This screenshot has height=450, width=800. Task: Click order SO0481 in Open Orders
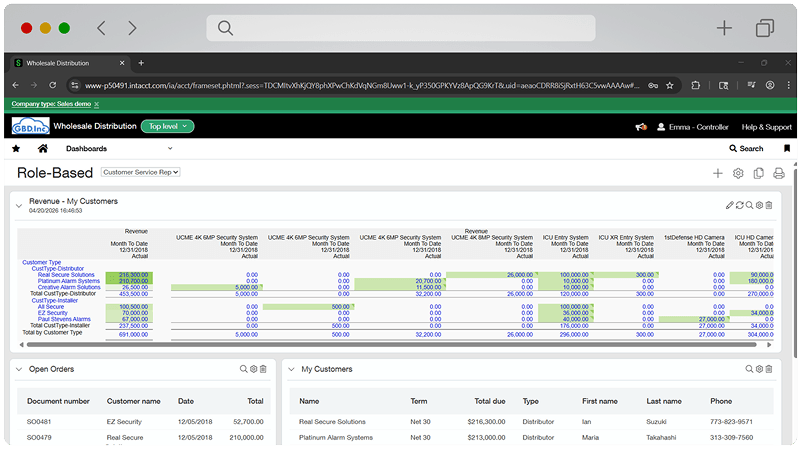[39, 422]
